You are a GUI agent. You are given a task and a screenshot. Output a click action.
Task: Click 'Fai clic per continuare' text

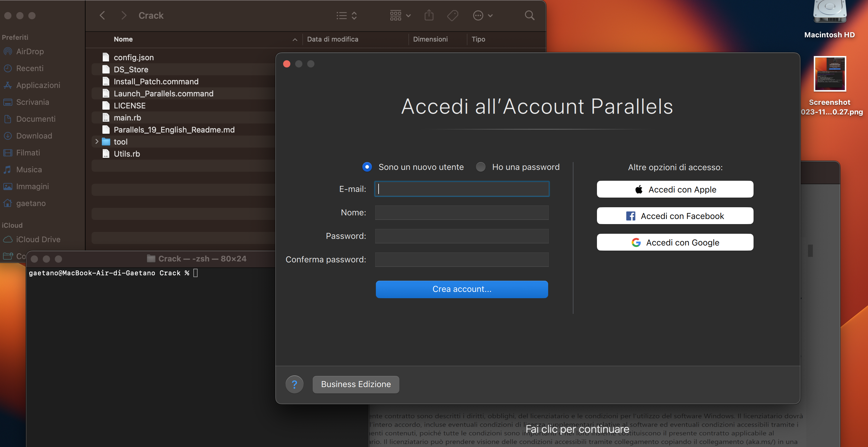coord(577,429)
